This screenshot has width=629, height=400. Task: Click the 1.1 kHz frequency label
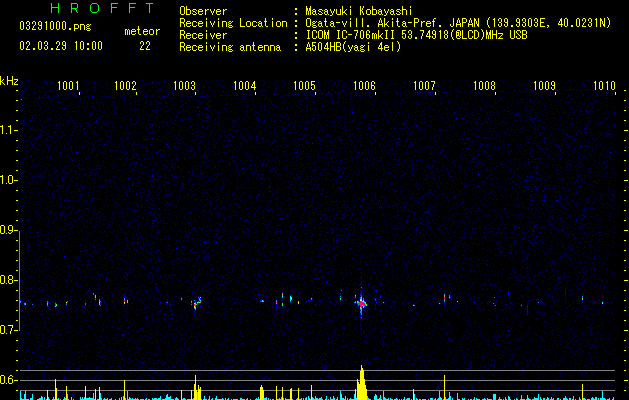click(9, 130)
